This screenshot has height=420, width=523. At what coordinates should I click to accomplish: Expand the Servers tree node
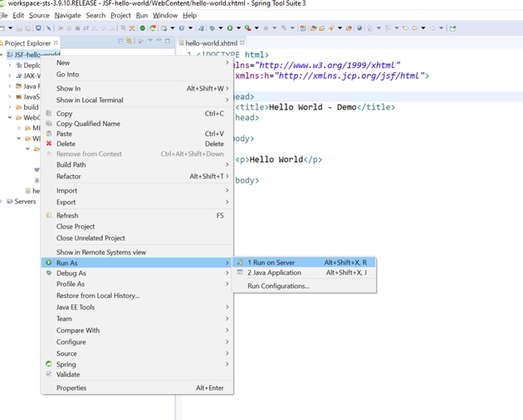point(3,202)
